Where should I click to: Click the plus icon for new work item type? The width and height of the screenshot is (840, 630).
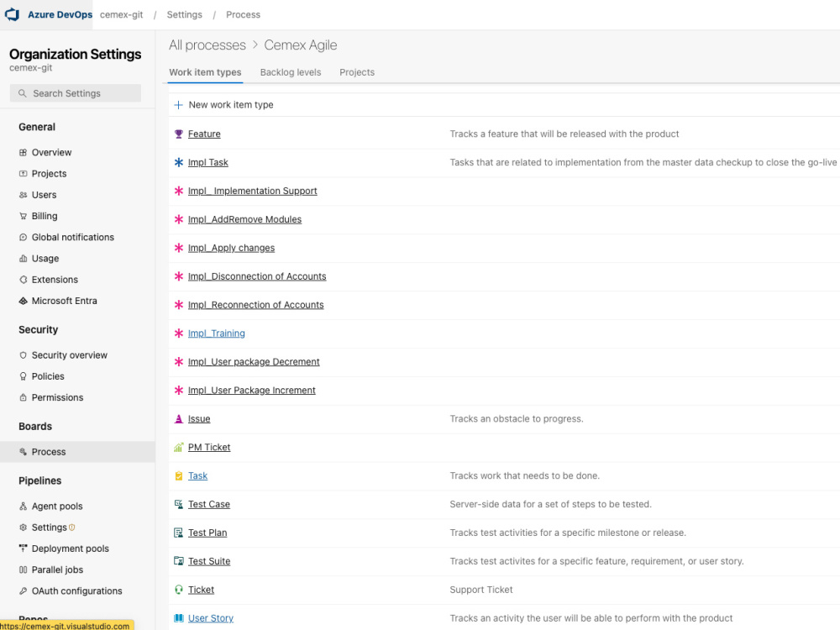point(178,105)
